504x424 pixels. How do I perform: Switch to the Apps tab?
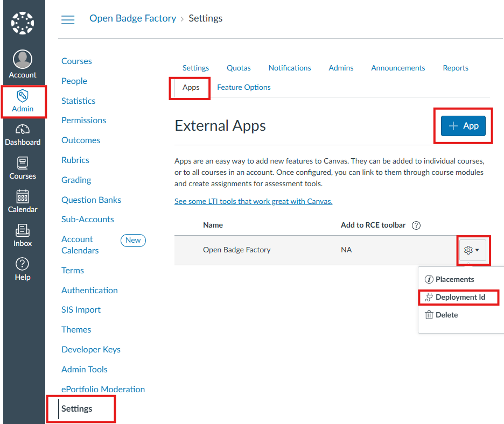tap(191, 87)
